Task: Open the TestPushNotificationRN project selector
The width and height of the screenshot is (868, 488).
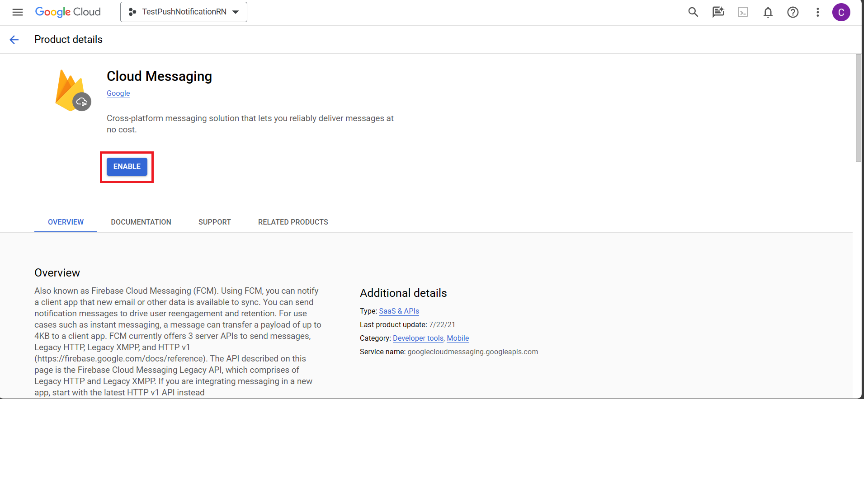Action: [x=184, y=12]
